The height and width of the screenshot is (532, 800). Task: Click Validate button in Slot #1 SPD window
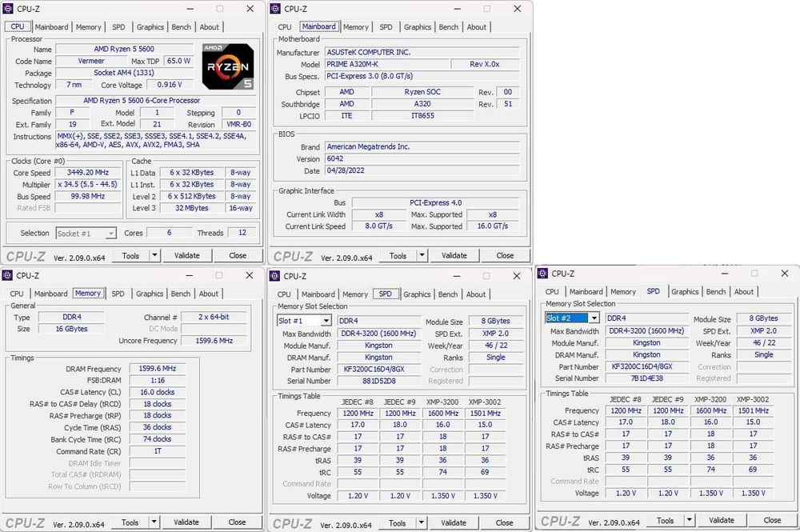point(454,523)
